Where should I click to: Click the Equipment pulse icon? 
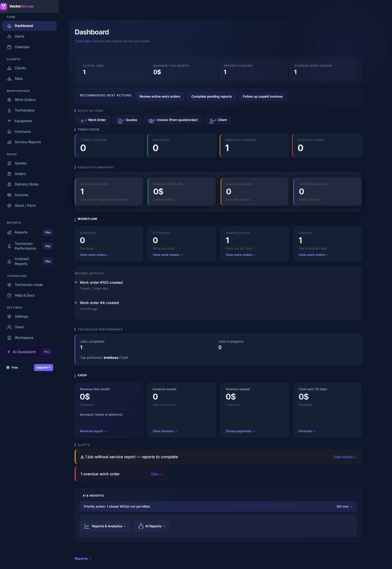(x=9, y=121)
